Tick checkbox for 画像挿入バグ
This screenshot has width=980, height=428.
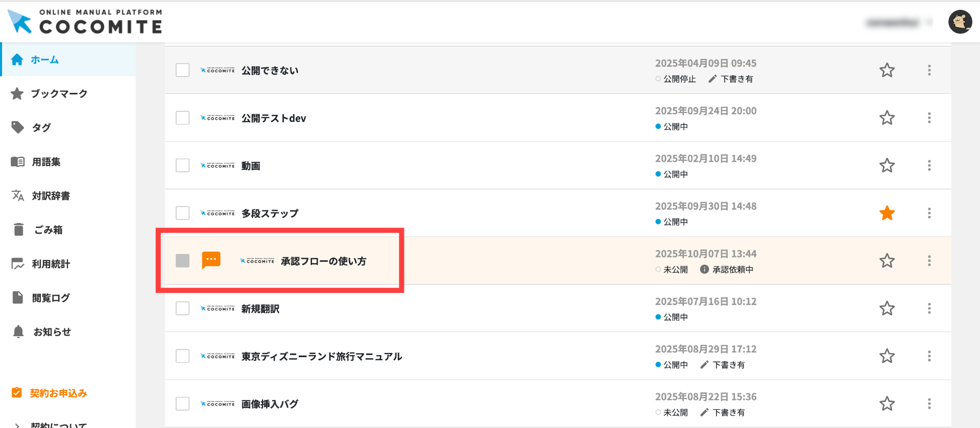pos(182,404)
